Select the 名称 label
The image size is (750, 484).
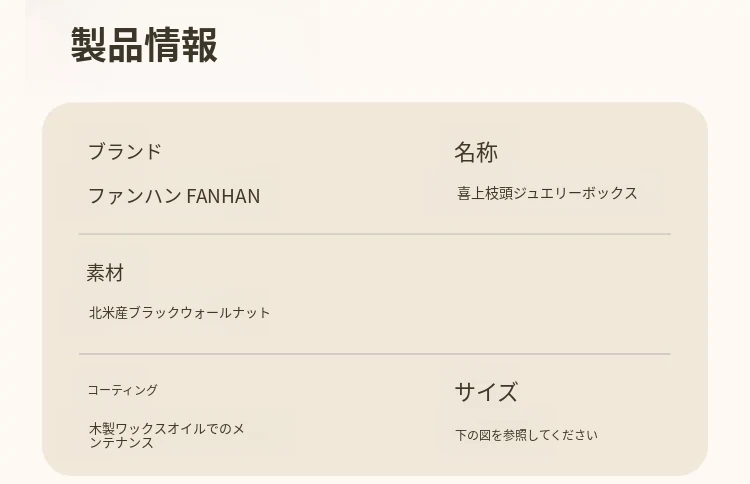tap(475, 152)
